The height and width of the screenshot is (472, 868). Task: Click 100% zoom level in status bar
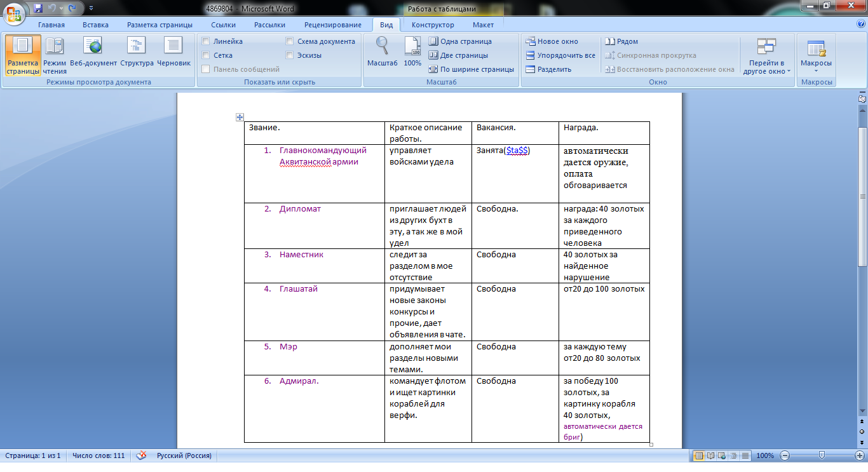tap(765, 455)
